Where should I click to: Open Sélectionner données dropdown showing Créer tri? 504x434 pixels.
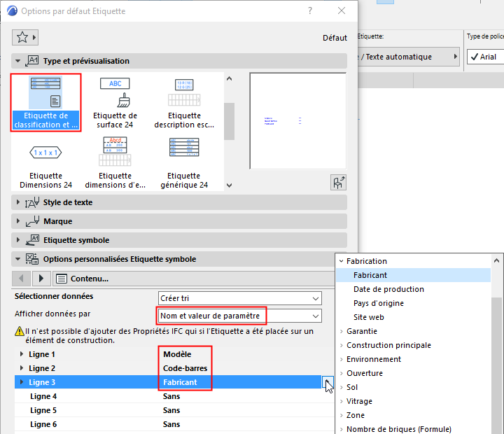click(x=240, y=298)
